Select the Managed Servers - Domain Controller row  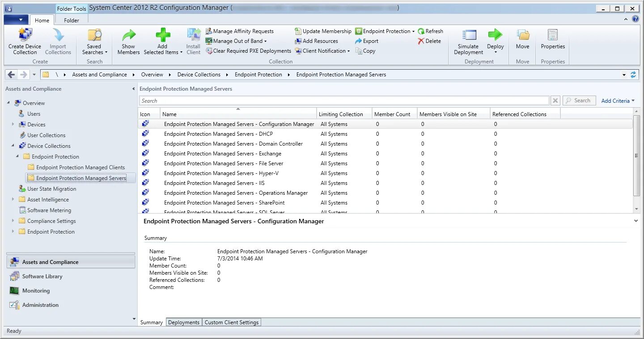click(x=386, y=144)
